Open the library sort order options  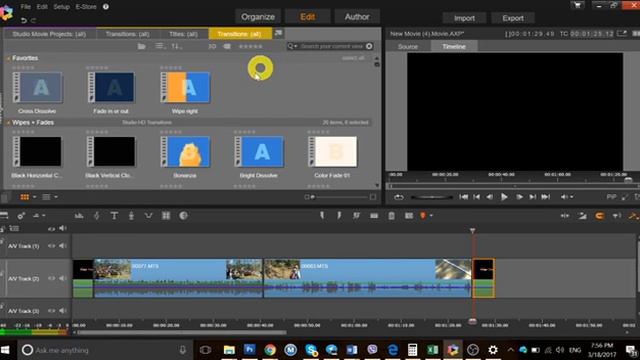point(177,46)
